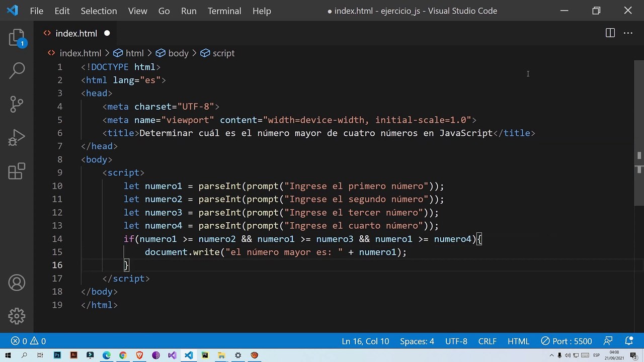The image size is (644, 362).
Task: Open the Explorer view in activity bar
Action: 17,38
